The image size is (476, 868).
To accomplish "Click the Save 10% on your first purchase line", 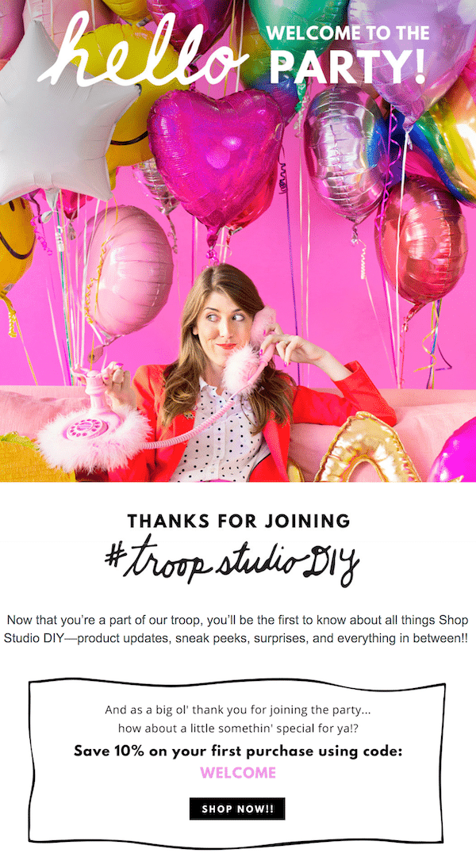I will point(238,751).
